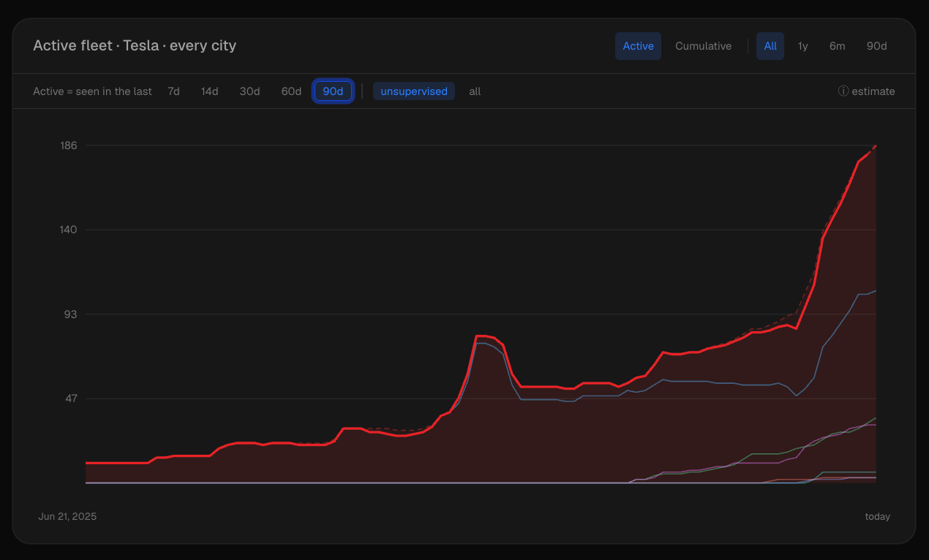The height and width of the screenshot is (560, 929).
Task: Select the 1y time range
Action: [x=802, y=46]
